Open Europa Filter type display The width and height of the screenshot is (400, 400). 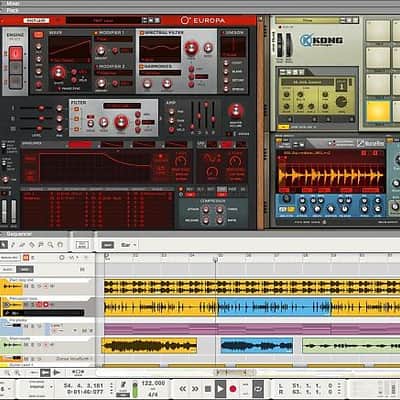(122, 106)
